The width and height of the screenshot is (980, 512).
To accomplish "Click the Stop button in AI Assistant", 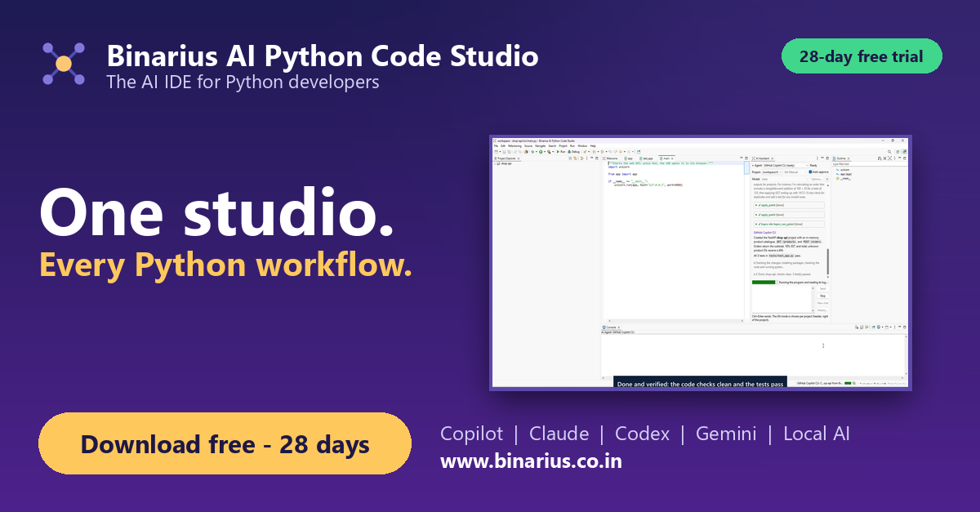I will click(822, 296).
